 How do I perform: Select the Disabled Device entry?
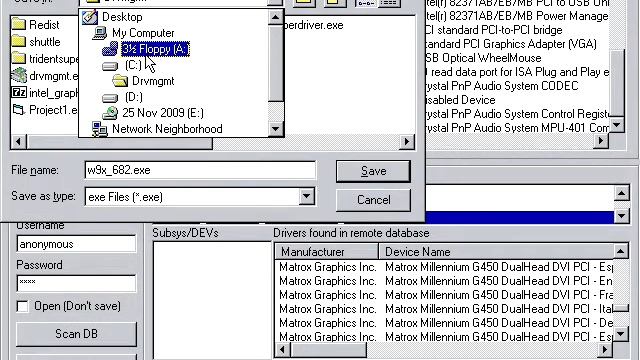[x=460, y=100]
